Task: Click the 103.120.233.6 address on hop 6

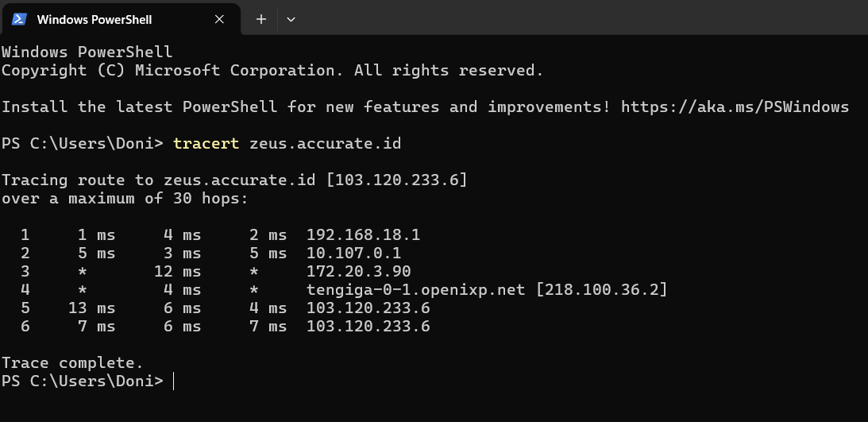Action: 368,327
